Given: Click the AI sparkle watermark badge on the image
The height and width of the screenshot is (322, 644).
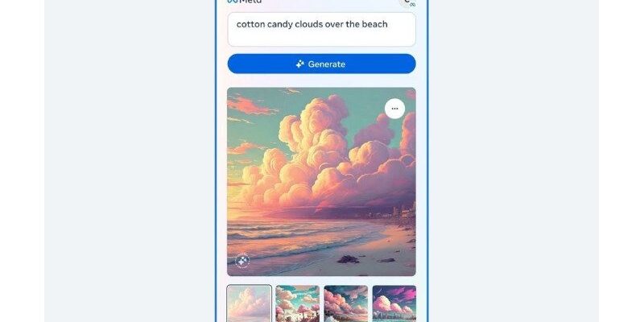Looking at the screenshot, I should tap(242, 261).
